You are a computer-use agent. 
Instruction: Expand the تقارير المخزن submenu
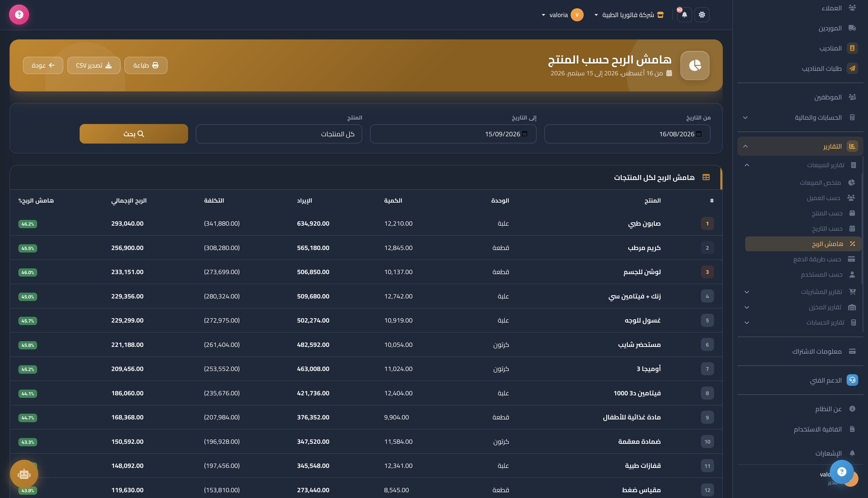(800, 307)
